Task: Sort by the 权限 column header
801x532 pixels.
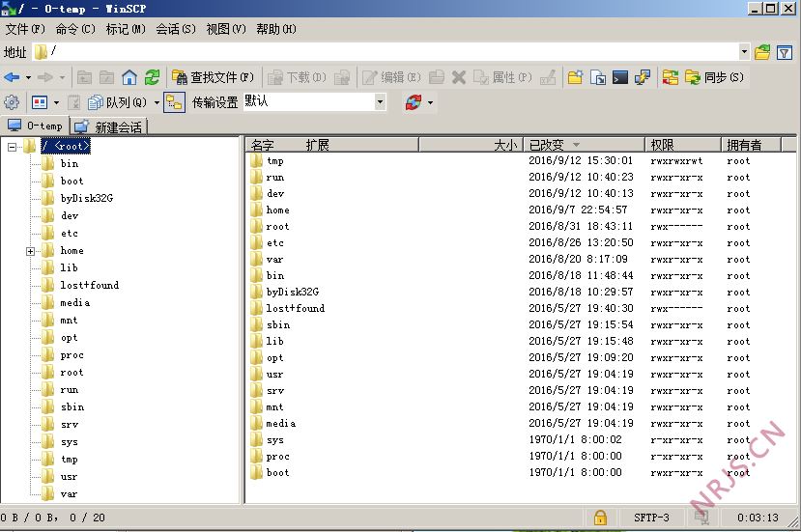Action: tap(683, 145)
